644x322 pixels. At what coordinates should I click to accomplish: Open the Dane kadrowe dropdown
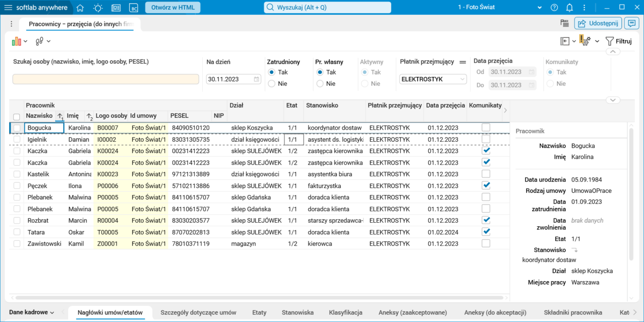coord(32,312)
